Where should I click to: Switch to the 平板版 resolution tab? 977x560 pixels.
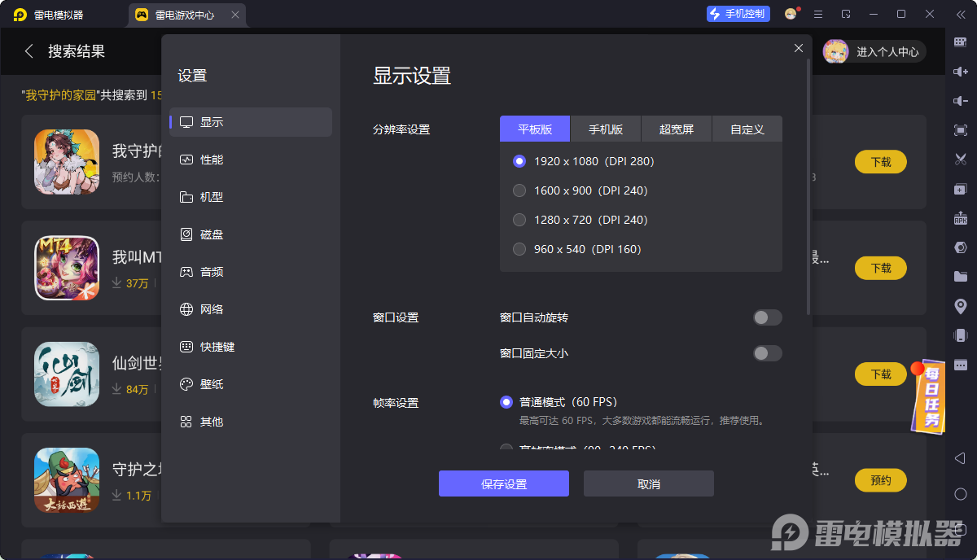(x=535, y=129)
